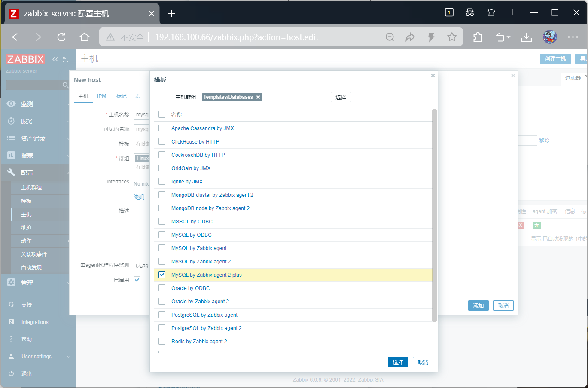The height and width of the screenshot is (388, 588).
Task: Switch to the IPMI tab
Action: coord(102,96)
